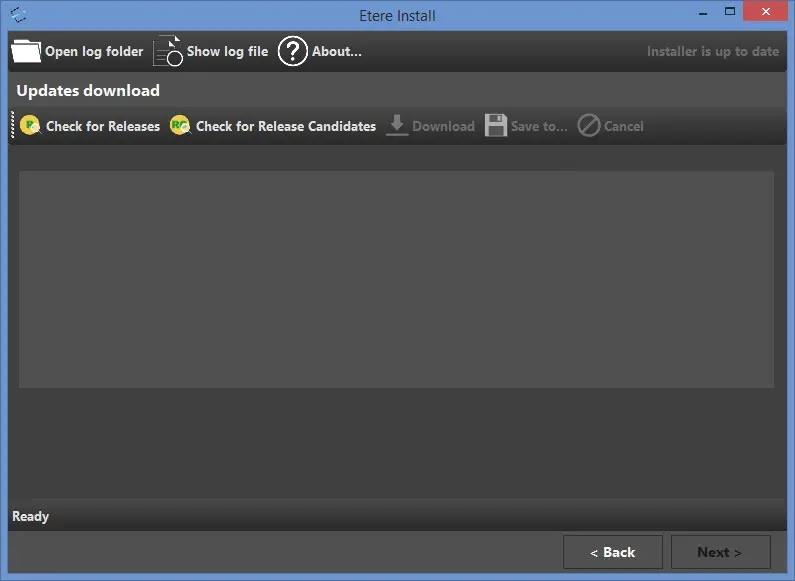Click the folder icon for Open log folder
The height and width of the screenshot is (581, 795).
26,51
